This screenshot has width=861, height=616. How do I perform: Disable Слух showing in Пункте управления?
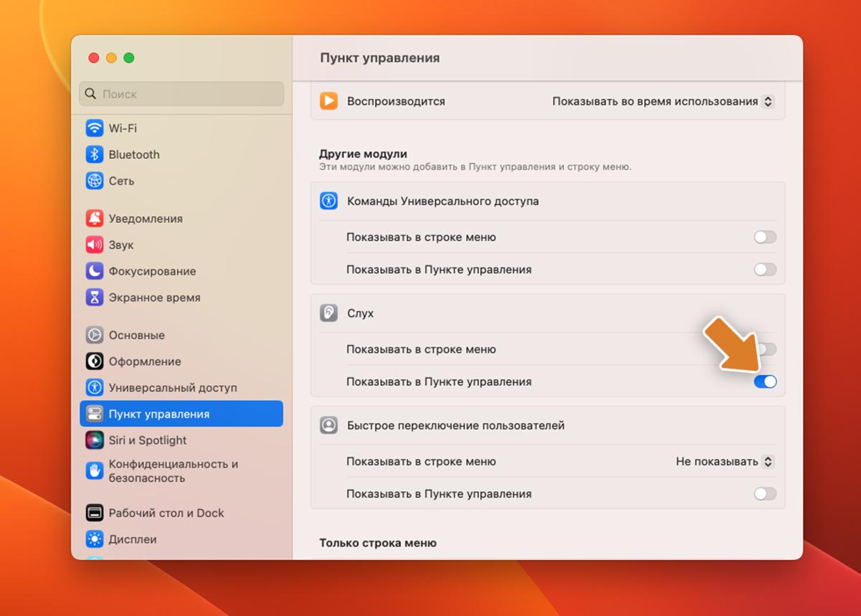[765, 382]
